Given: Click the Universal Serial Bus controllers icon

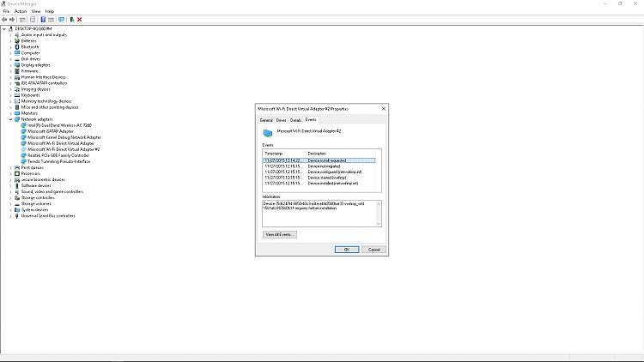Looking at the screenshot, I should pyautogui.click(x=17, y=216).
